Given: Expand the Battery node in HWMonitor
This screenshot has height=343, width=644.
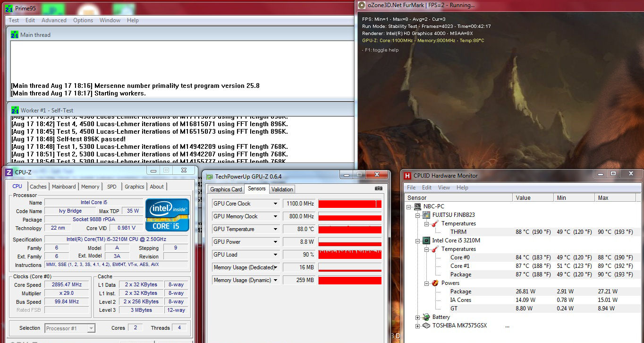Looking at the screenshot, I should (x=418, y=317).
